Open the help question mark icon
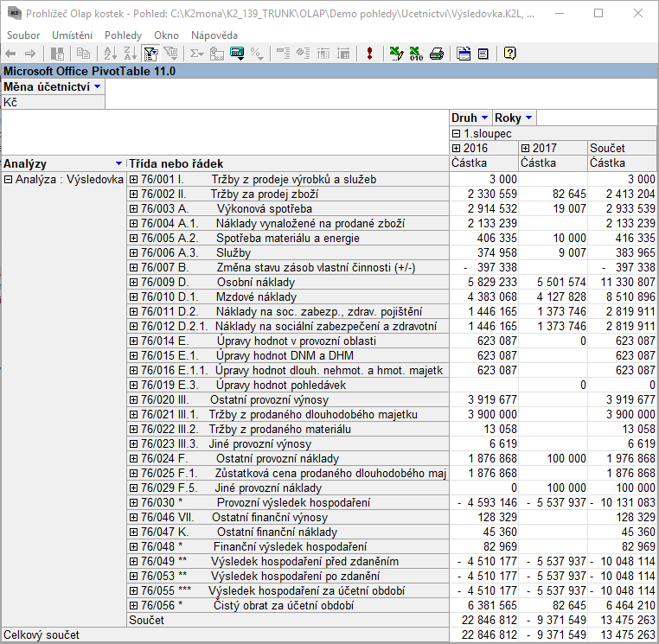Viewport: 659px width, 644px height. 510,54
